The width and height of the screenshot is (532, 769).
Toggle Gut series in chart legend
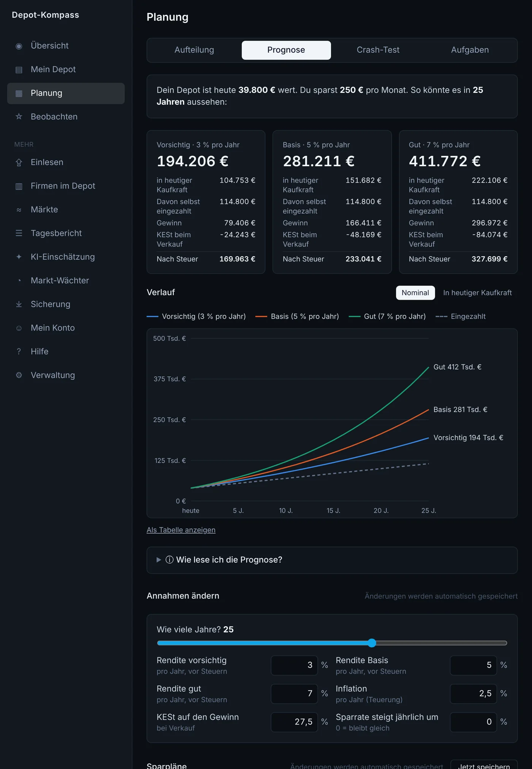click(x=387, y=316)
